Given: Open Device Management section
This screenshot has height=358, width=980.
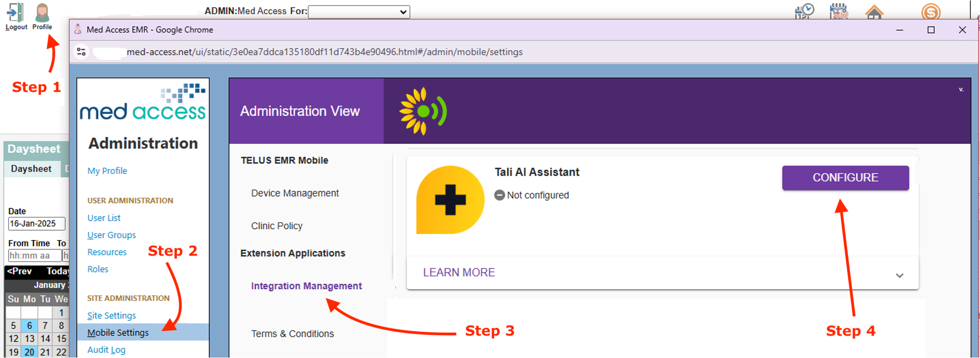Looking at the screenshot, I should pyautogui.click(x=295, y=193).
